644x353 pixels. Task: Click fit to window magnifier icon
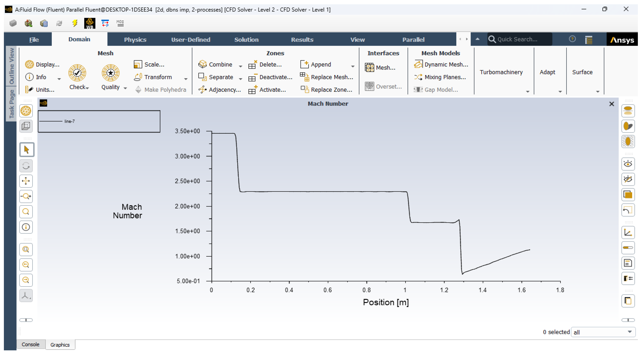(26, 249)
